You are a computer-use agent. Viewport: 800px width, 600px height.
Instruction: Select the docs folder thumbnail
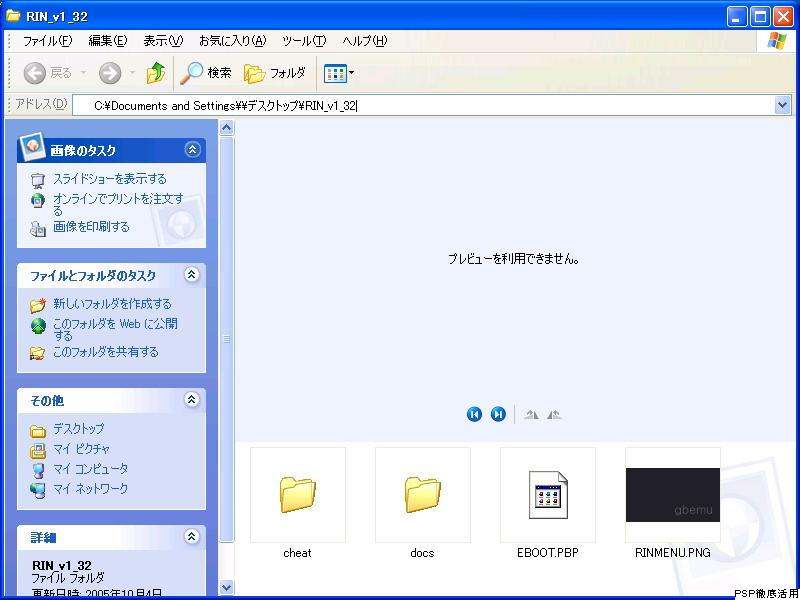point(423,495)
